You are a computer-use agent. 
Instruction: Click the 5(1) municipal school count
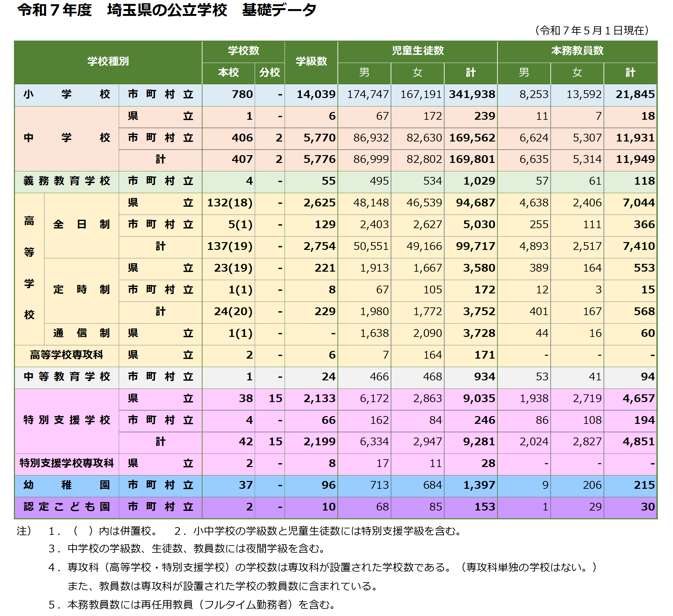point(228,225)
